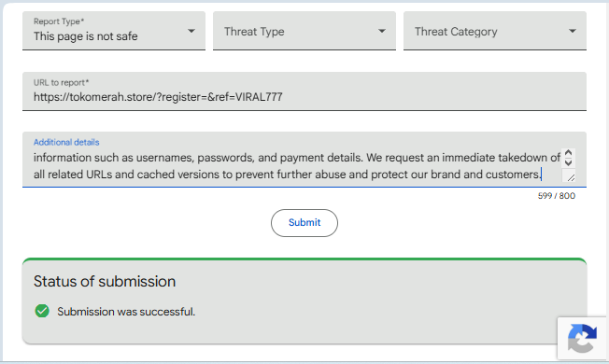609x364 pixels.
Task: Click the URL to report field
Action: 304,91
